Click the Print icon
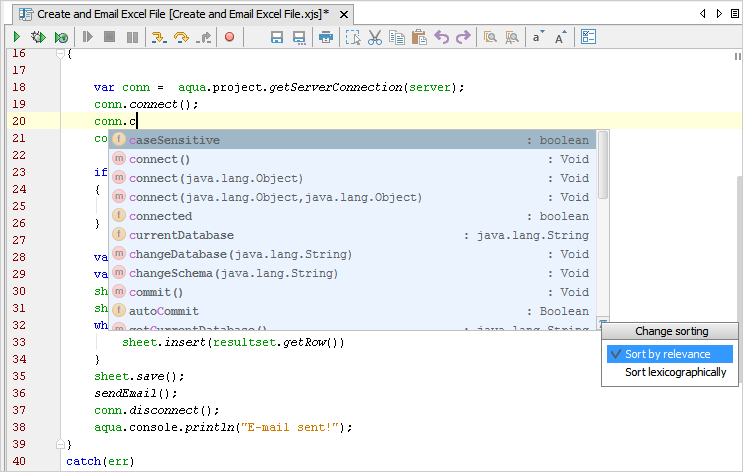 coord(326,37)
